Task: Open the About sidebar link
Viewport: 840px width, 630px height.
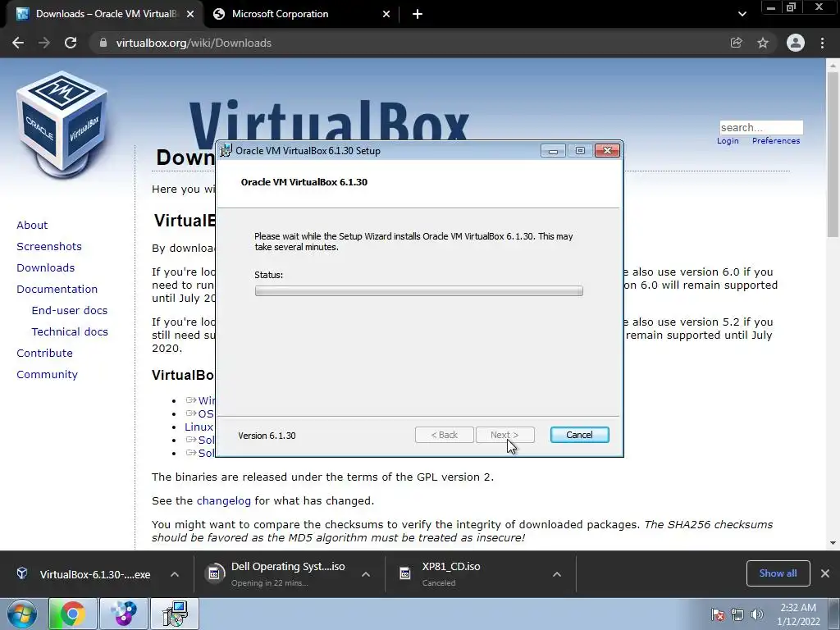Action: (x=32, y=225)
